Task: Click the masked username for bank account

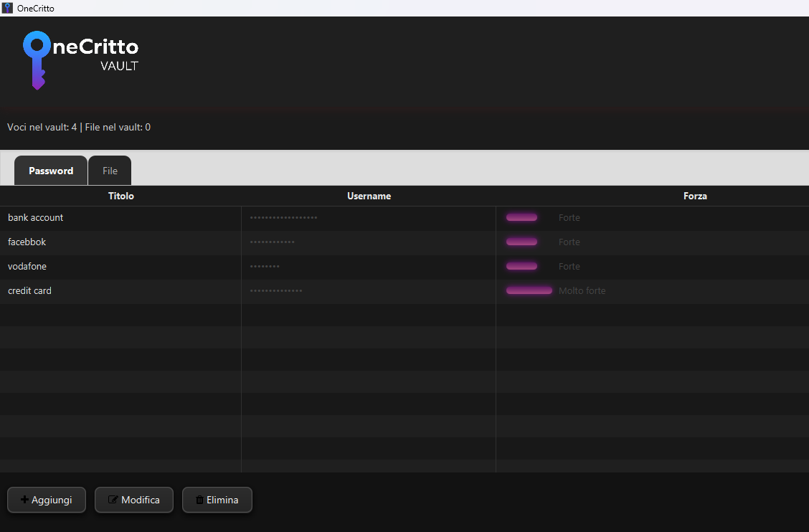Action: tap(283, 217)
